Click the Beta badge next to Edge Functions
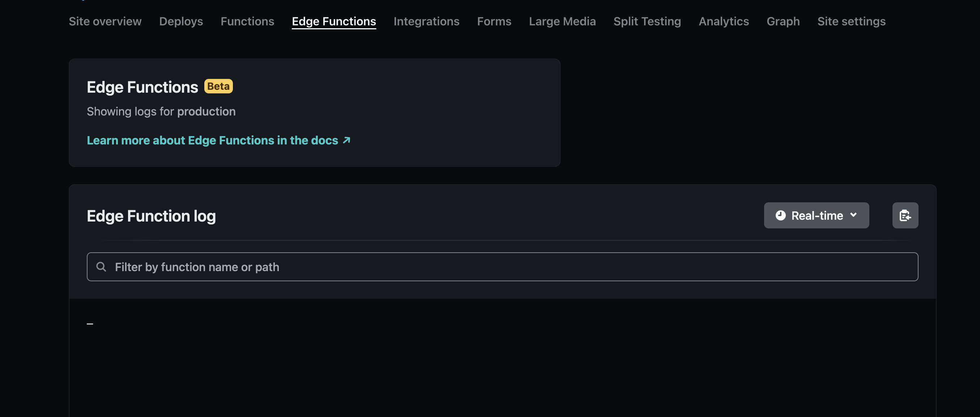Screen dimensions: 980x417 218,87
